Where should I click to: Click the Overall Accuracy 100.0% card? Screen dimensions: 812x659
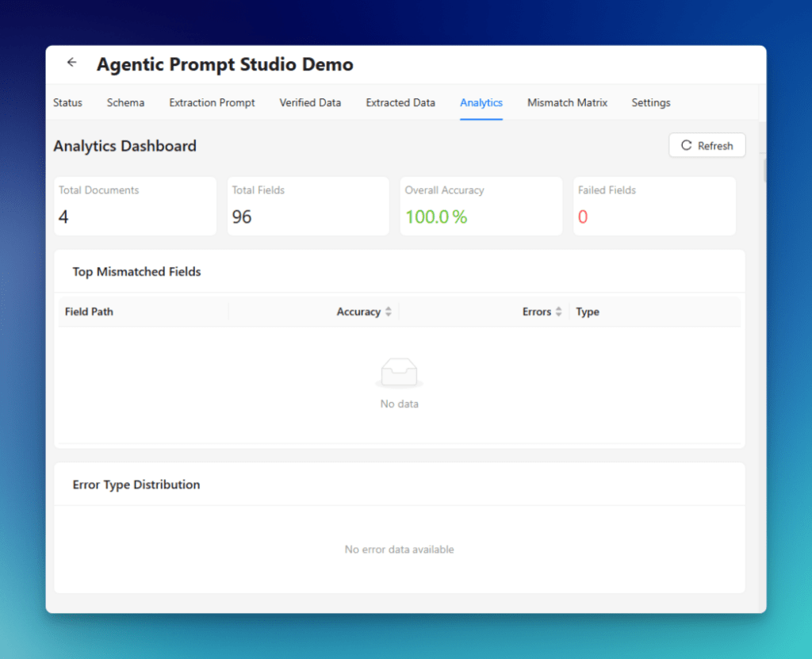[x=481, y=206]
